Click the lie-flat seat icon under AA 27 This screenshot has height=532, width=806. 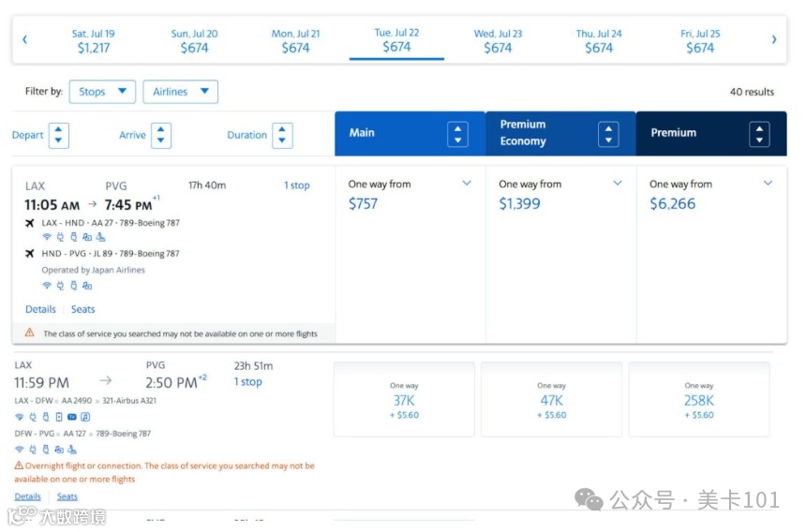(x=101, y=237)
